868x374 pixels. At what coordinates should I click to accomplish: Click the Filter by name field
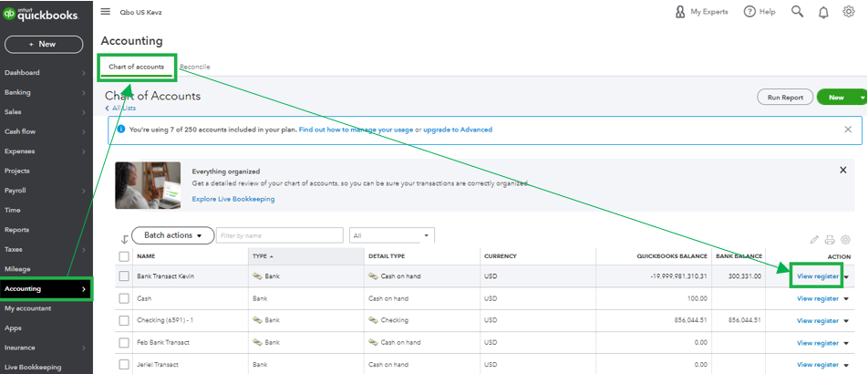pos(280,235)
